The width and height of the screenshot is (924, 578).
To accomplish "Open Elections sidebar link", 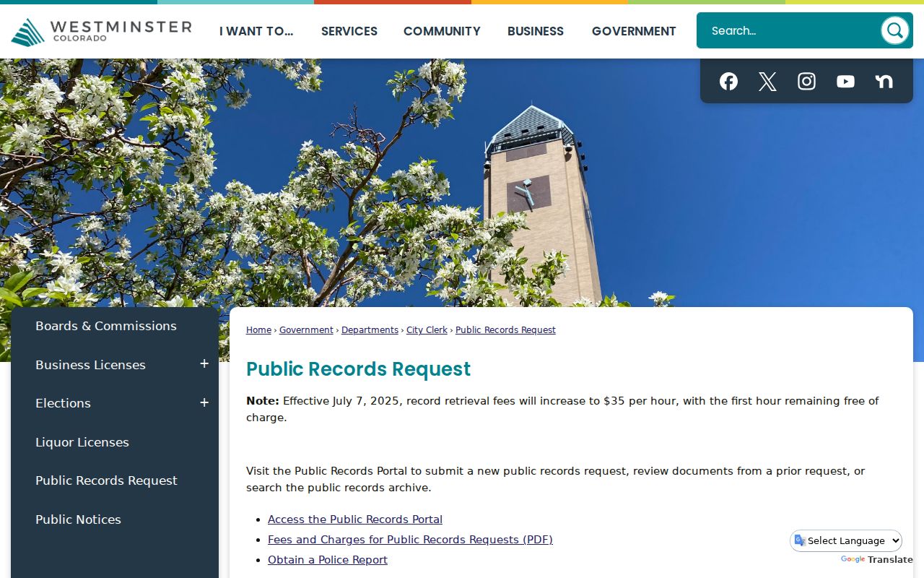I will [x=63, y=403].
